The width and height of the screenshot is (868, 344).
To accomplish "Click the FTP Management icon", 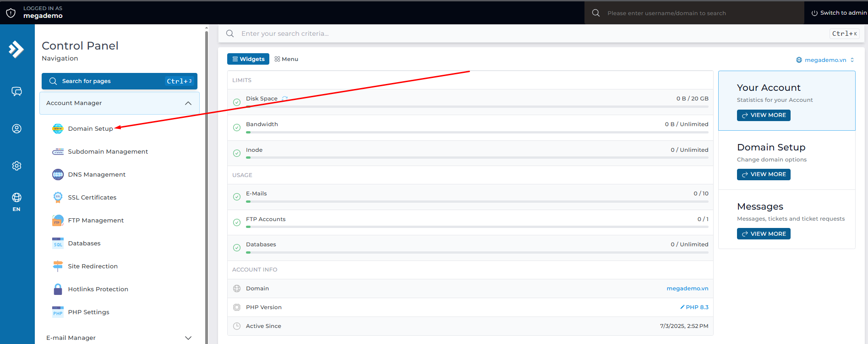I will pos(58,220).
